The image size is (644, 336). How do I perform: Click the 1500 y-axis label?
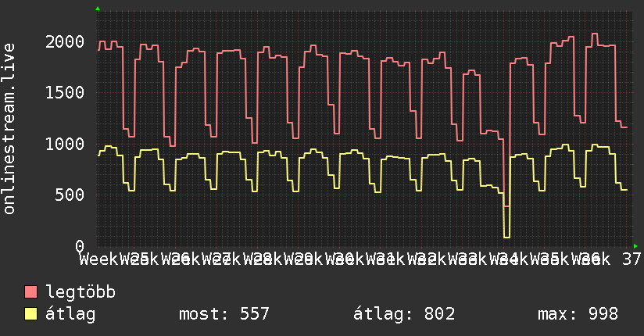point(65,92)
